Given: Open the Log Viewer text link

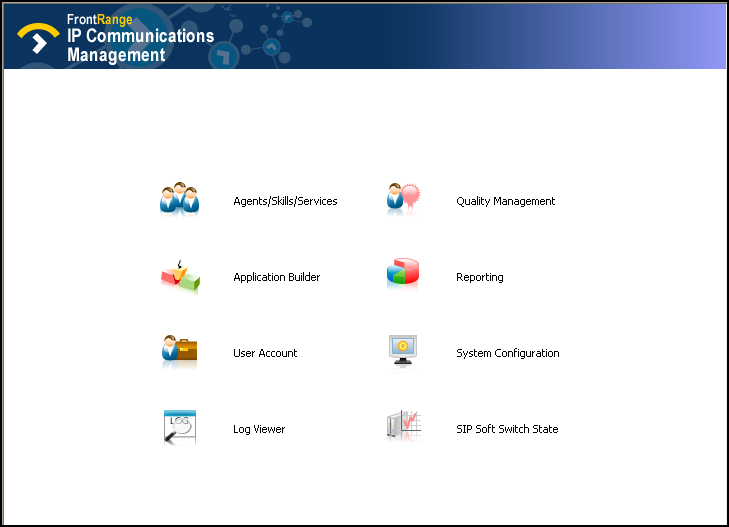Looking at the screenshot, I should [259, 429].
